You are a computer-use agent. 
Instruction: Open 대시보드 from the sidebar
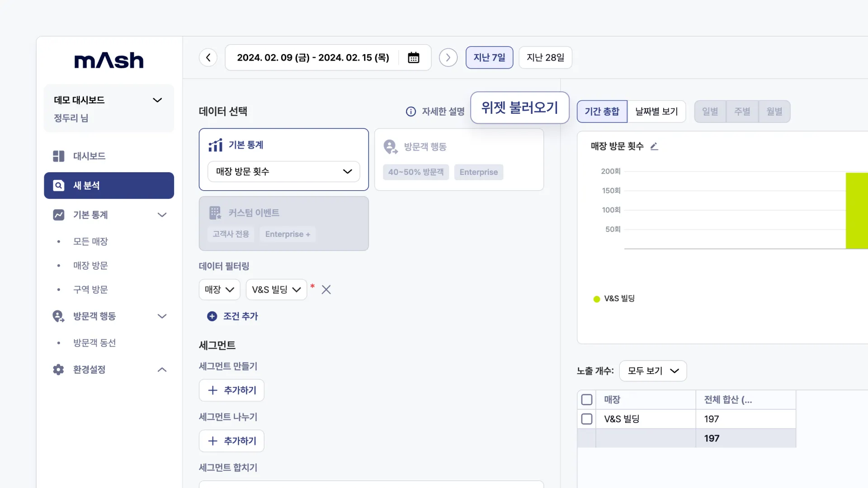click(x=89, y=156)
